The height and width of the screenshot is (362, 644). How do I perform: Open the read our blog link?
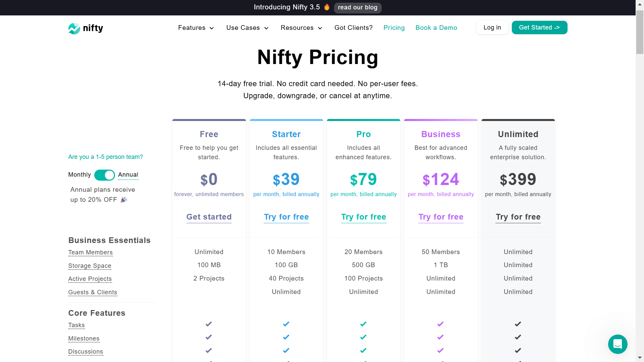click(x=358, y=7)
